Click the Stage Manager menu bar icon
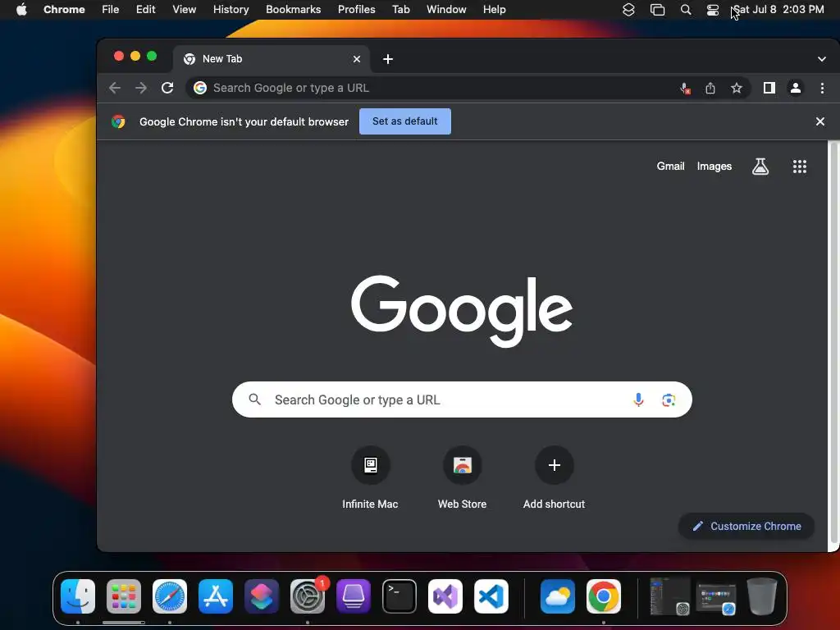The height and width of the screenshot is (630, 840). click(657, 10)
